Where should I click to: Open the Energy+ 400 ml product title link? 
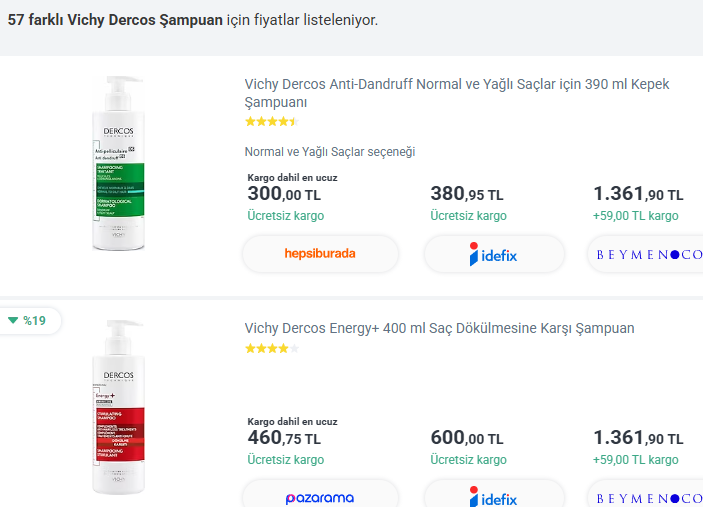[439, 328]
